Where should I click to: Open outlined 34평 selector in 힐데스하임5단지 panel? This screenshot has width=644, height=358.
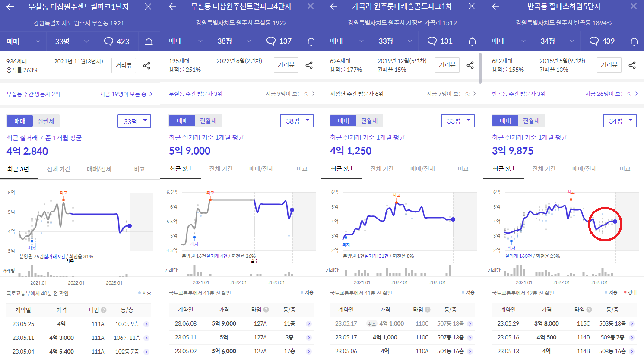(x=620, y=121)
